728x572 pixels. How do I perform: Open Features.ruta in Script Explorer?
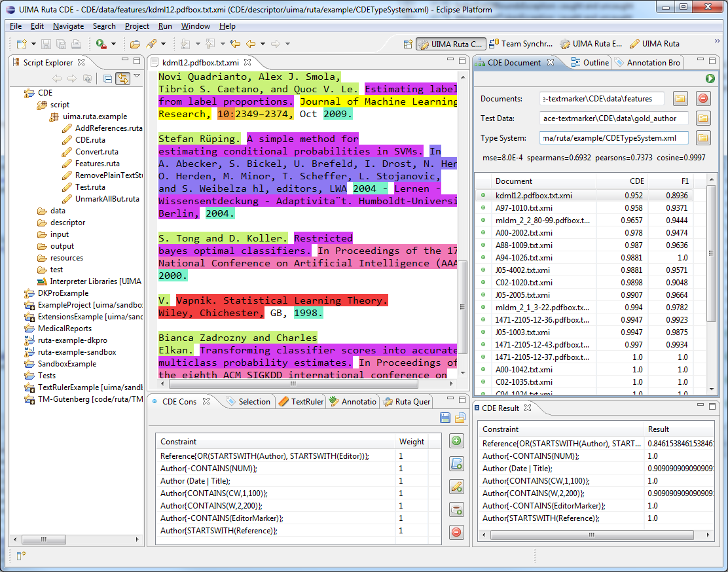(x=97, y=164)
